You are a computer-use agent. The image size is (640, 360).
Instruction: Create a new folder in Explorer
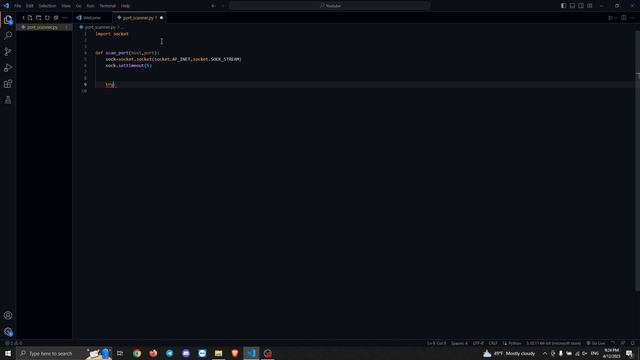coord(38,18)
